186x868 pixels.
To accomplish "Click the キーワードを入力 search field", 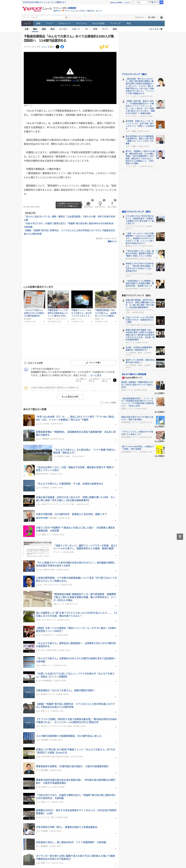I will tap(44, 17).
